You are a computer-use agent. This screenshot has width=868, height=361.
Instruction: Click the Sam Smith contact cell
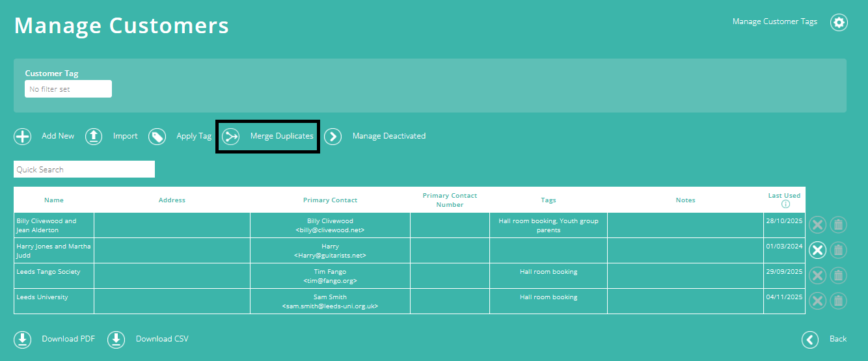330,301
